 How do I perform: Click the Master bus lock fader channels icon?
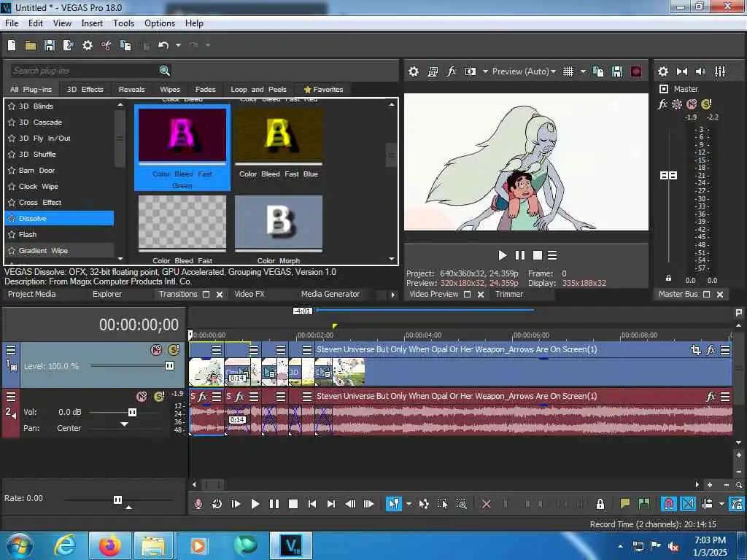pyautogui.click(x=668, y=278)
